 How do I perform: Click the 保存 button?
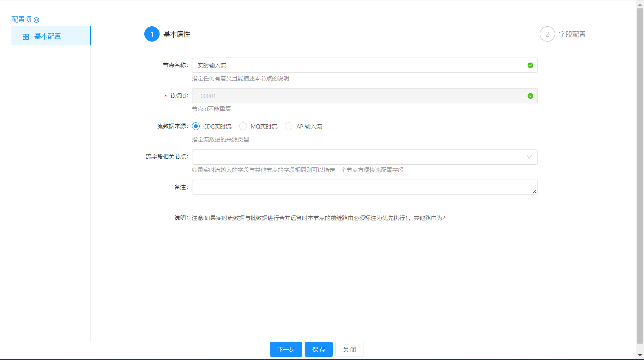coord(319,349)
